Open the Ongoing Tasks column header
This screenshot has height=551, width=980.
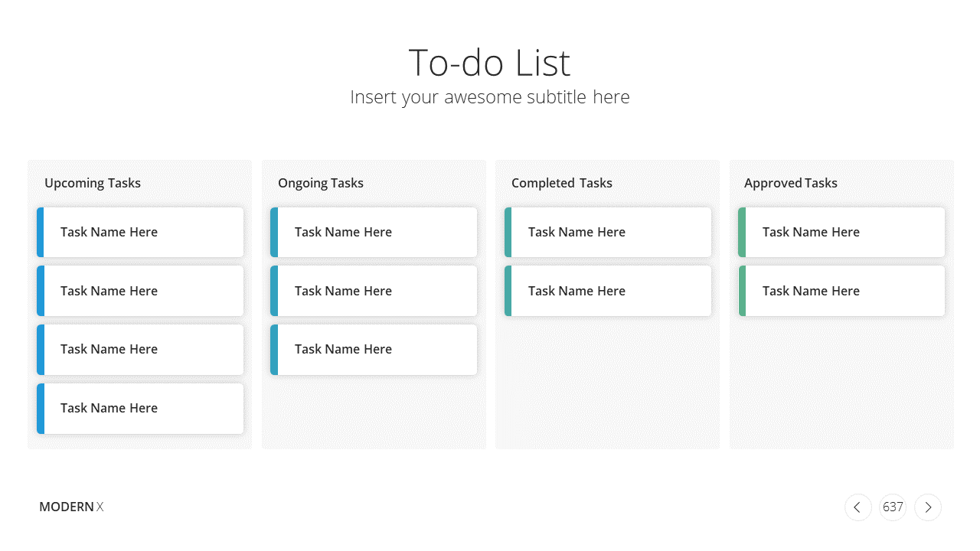(x=321, y=183)
